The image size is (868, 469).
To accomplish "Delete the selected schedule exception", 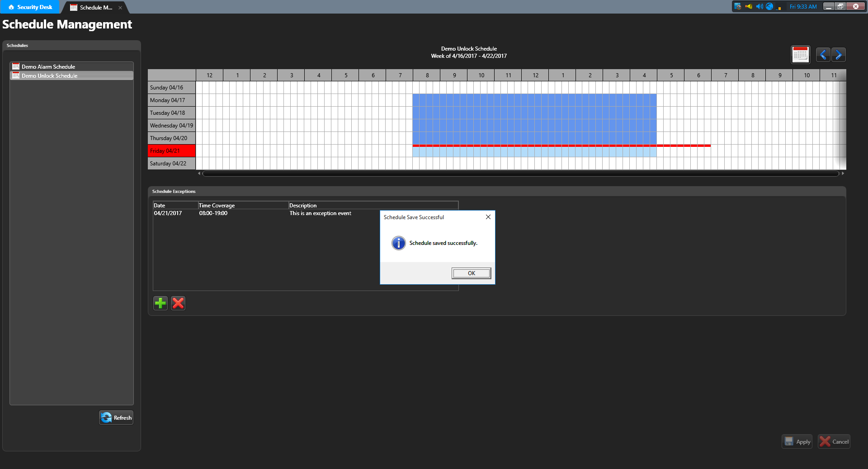I will coord(178,303).
